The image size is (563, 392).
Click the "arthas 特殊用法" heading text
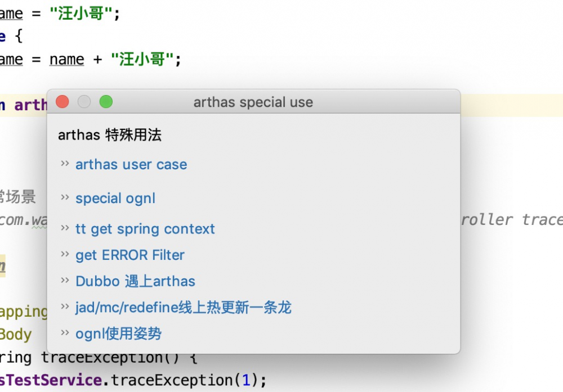[110, 135]
